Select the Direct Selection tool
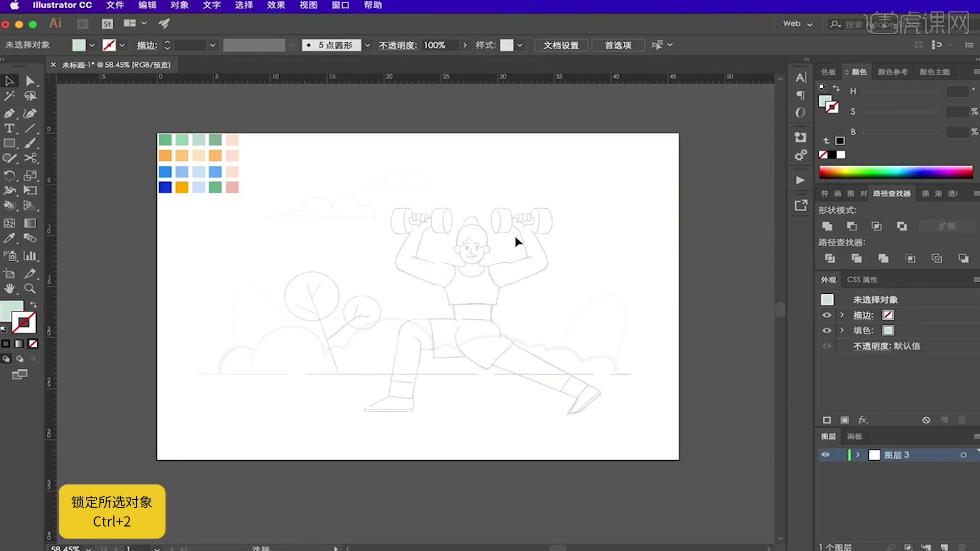This screenshot has height=551, width=980. click(x=30, y=81)
